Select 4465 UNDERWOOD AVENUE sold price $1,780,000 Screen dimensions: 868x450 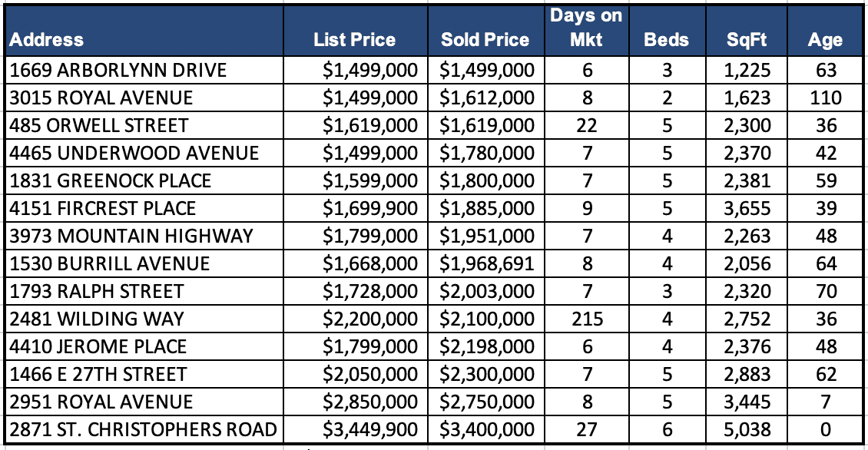(x=487, y=154)
